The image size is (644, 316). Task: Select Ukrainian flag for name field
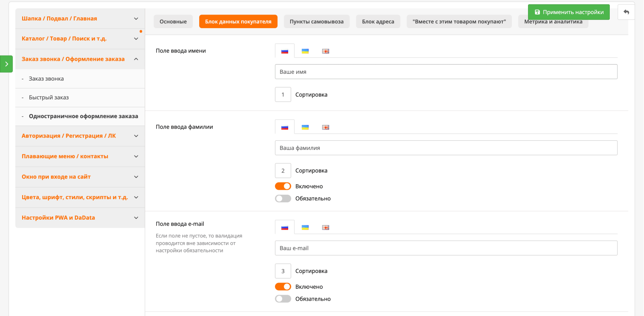point(305,51)
